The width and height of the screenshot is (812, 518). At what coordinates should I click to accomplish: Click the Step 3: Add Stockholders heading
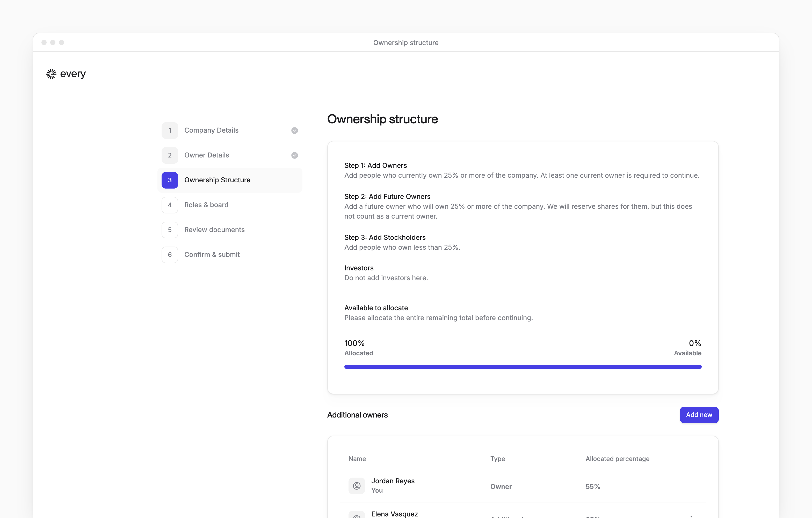tap(385, 238)
